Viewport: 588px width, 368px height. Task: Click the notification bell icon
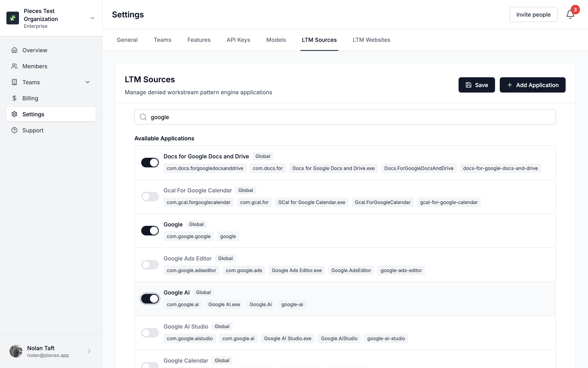[x=570, y=15]
